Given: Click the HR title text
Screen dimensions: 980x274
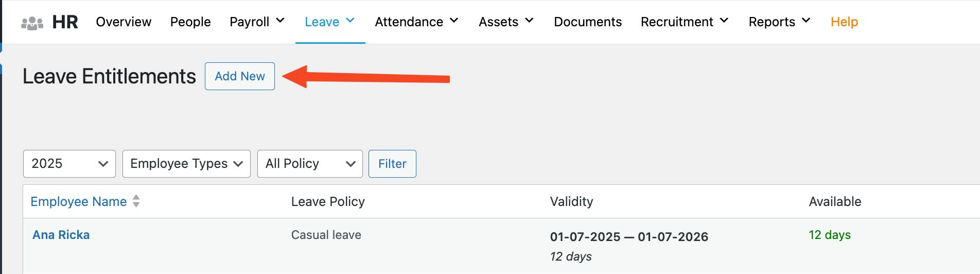Looking at the screenshot, I should tap(65, 22).
